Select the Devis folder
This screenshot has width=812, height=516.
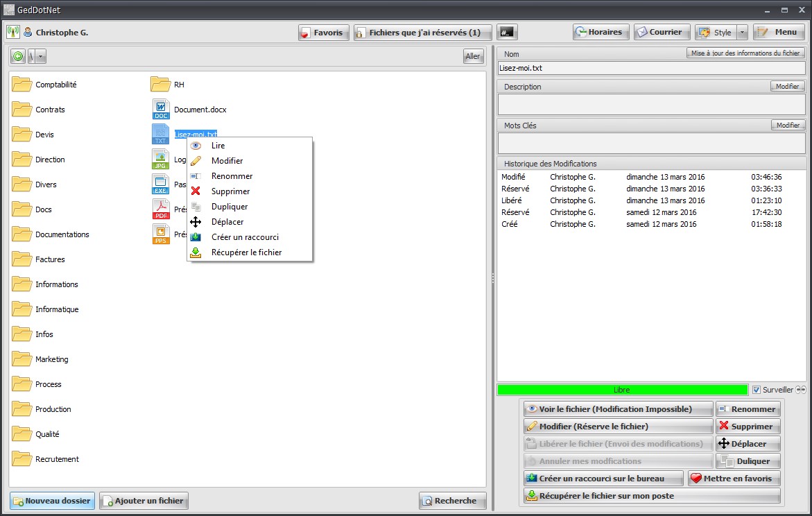33,134
